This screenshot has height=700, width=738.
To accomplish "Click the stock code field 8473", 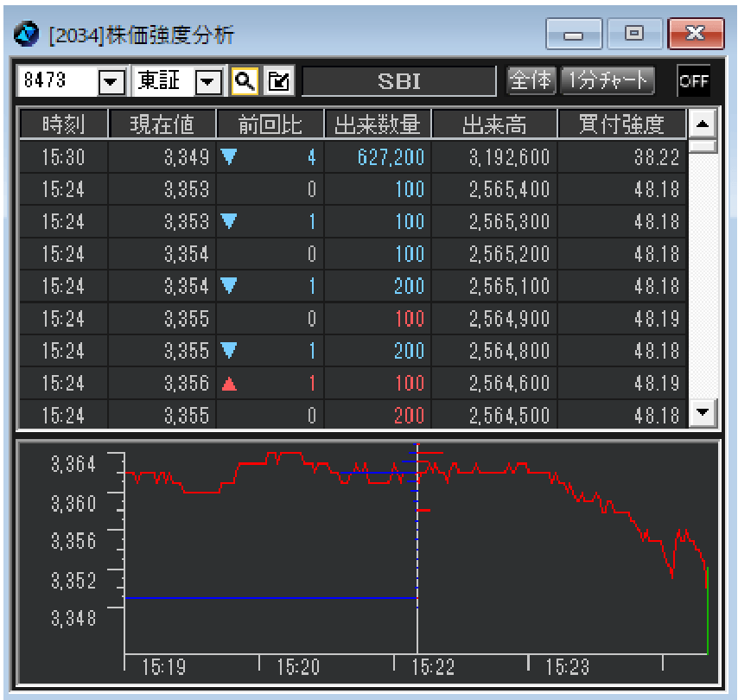I will [57, 81].
